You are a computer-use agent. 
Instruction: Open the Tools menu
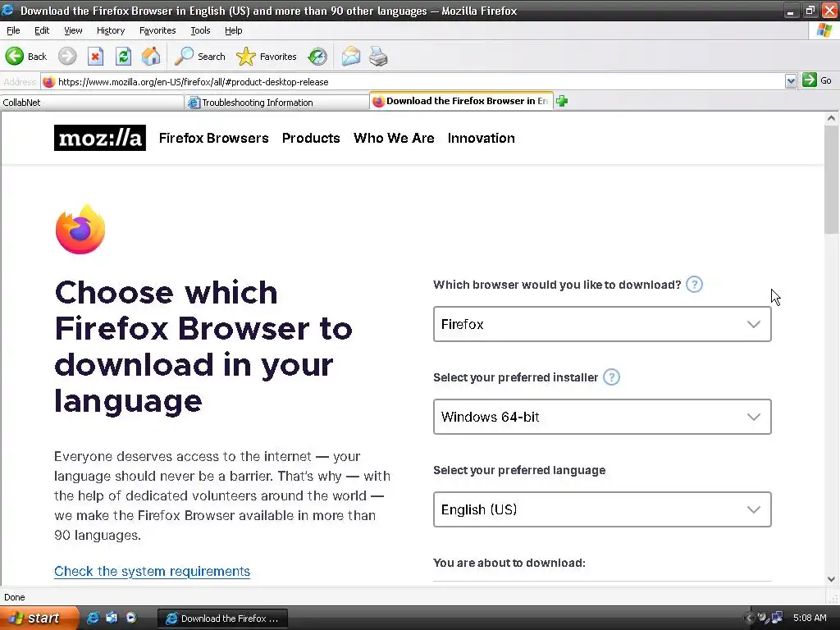pos(200,30)
